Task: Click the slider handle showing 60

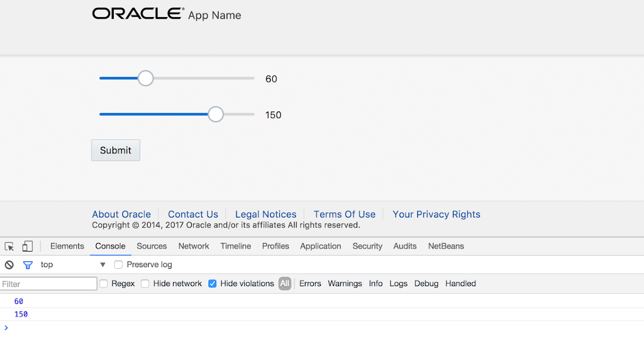Action: [x=145, y=78]
